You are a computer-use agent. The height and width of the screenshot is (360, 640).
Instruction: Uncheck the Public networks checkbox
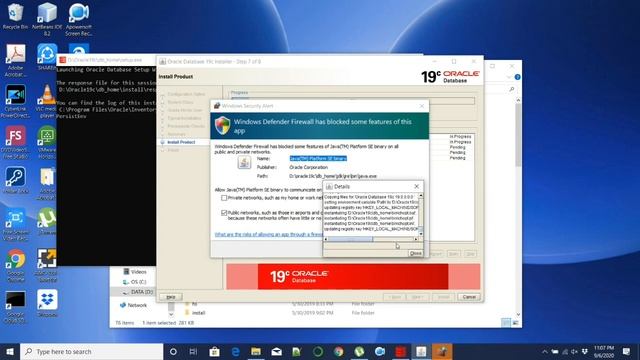(224, 213)
